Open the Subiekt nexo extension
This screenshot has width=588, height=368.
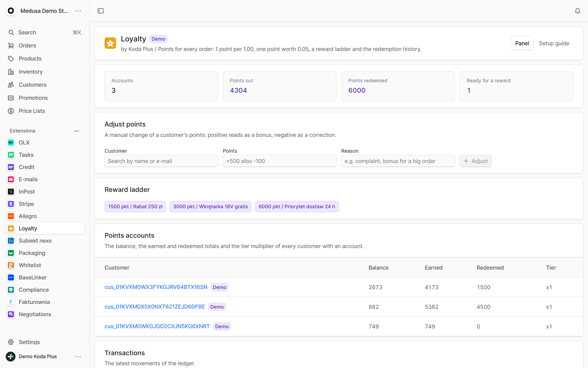(45, 241)
